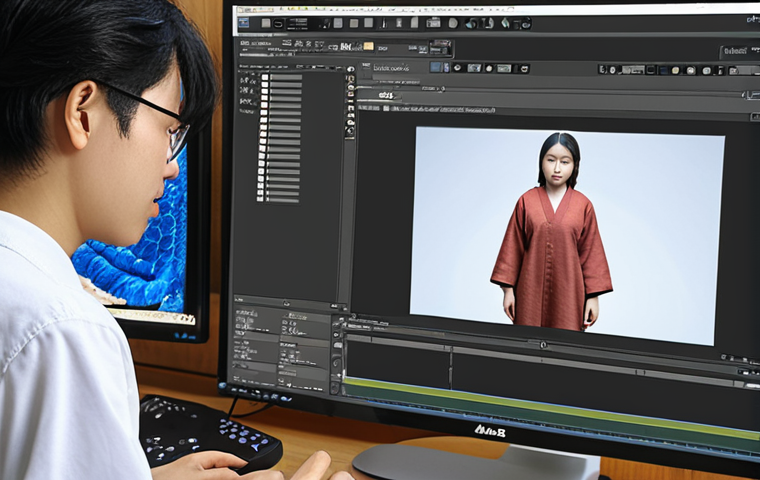The image size is (760, 480).
Task: Click the woman in red robe preview image
Action: (566, 236)
